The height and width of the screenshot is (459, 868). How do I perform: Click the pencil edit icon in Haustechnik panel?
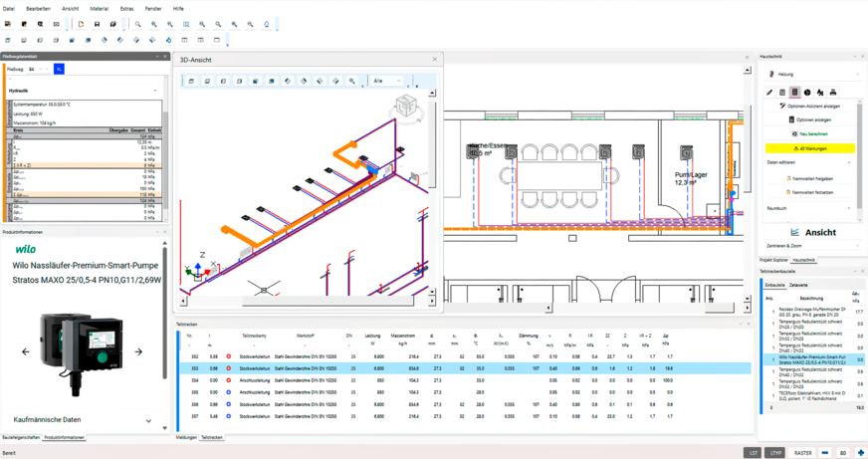point(769,93)
